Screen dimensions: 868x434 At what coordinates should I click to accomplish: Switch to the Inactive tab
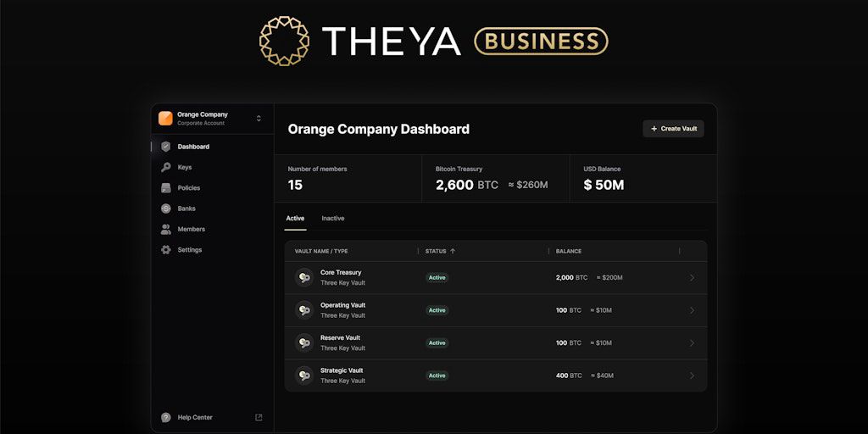(x=333, y=219)
